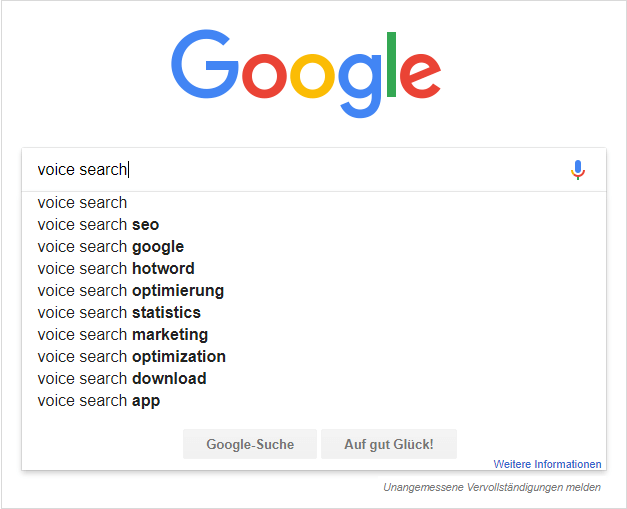This screenshot has height=509, width=627.
Task: Click the bold word "download" in suggestions
Action: pyautogui.click(x=169, y=379)
